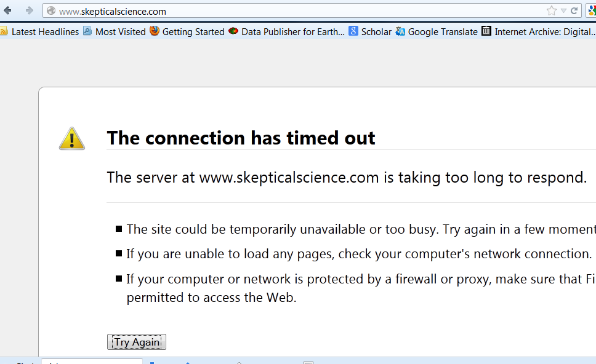Click the server taking too long message
The width and height of the screenshot is (596, 364).
(347, 178)
